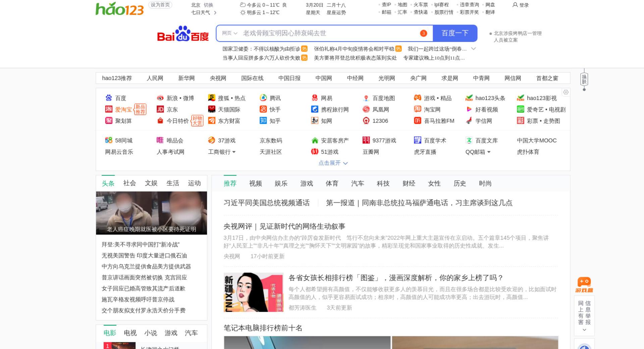This screenshot has width=644, height=349.
Task: Select the 视频 feed tab
Action: (x=256, y=184)
